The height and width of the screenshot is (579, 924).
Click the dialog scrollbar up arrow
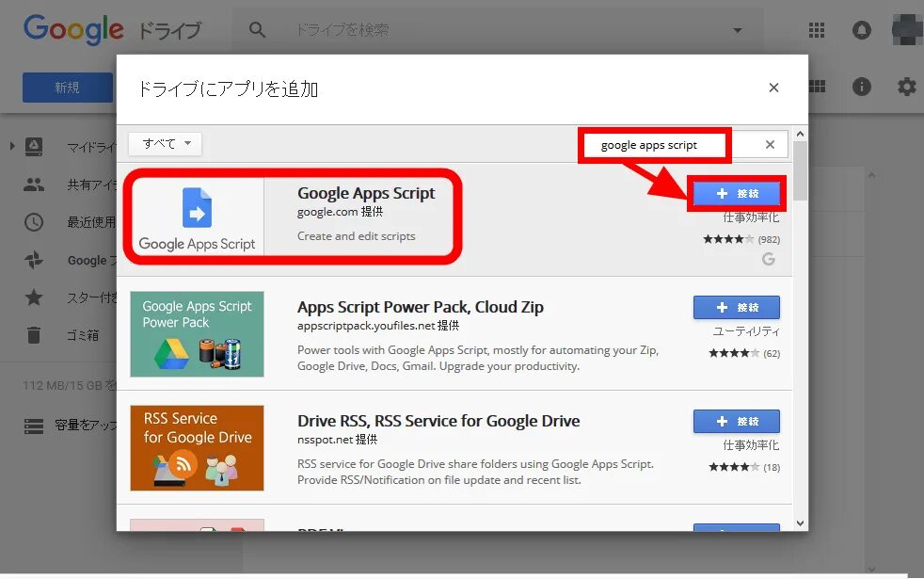(x=800, y=135)
